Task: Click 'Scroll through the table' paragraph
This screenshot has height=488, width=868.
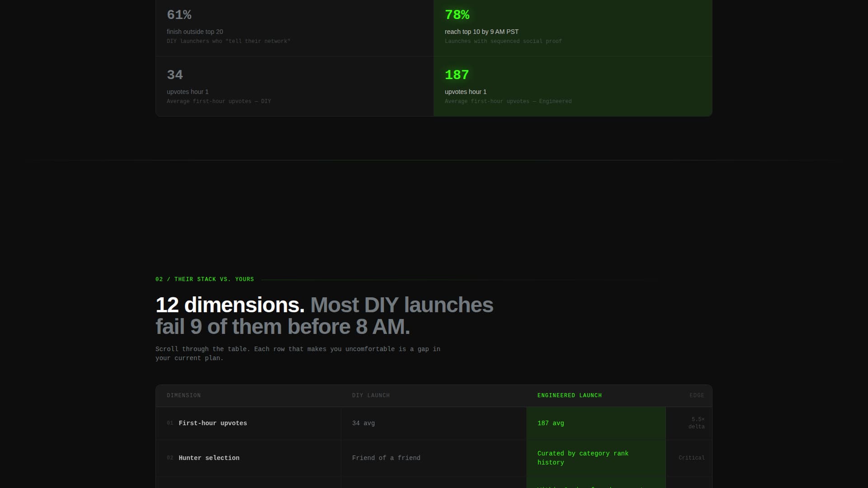Action: click(x=298, y=353)
